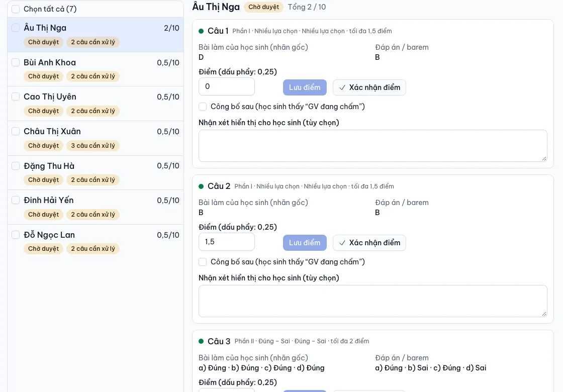Tick the checkbox next to Đỗ Ngọc Lan

pyautogui.click(x=16, y=235)
